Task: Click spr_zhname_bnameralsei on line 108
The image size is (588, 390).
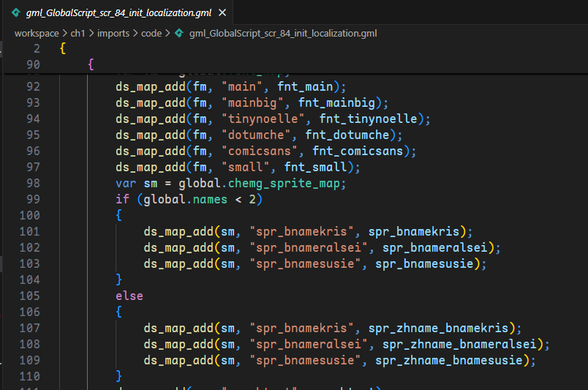Action: pyautogui.click(x=459, y=345)
